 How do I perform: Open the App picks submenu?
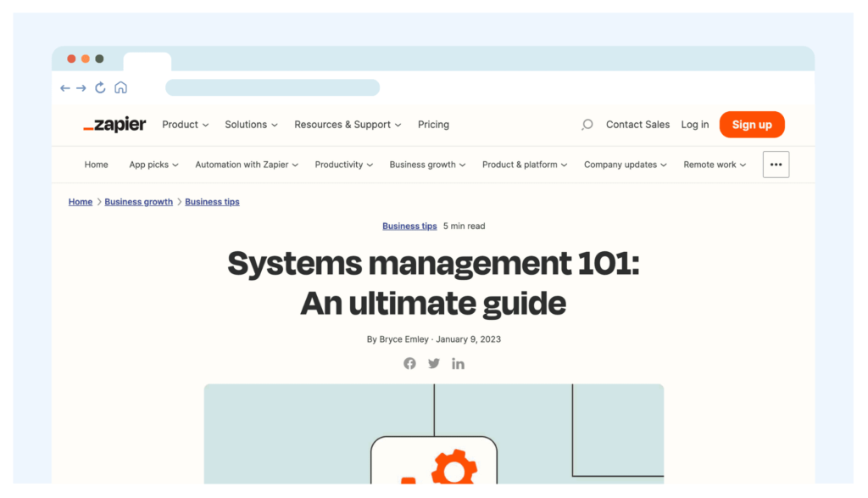tap(154, 165)
